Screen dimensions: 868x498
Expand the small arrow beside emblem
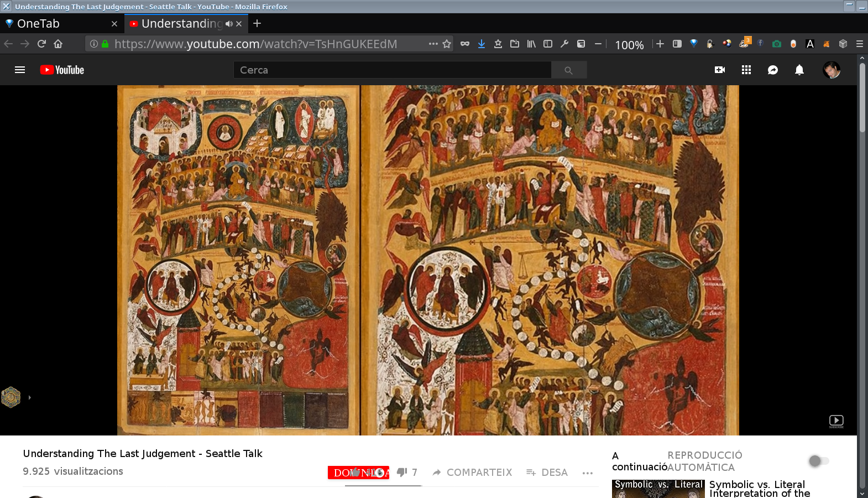click(x=29, y=397)
